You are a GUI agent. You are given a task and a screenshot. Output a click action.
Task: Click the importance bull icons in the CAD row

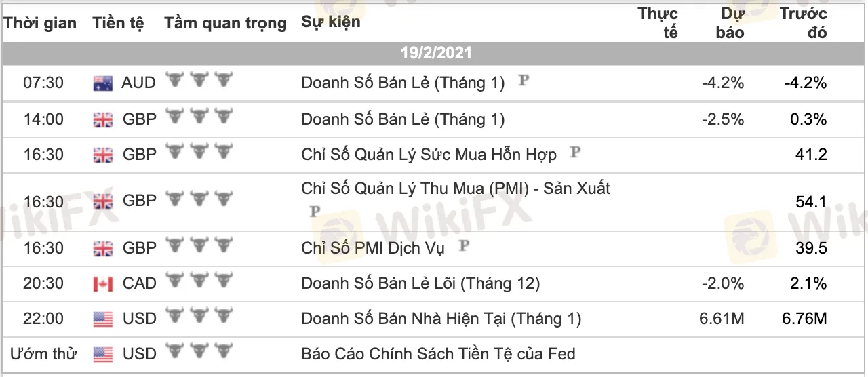pyautogui.click(x=199, y=281)
